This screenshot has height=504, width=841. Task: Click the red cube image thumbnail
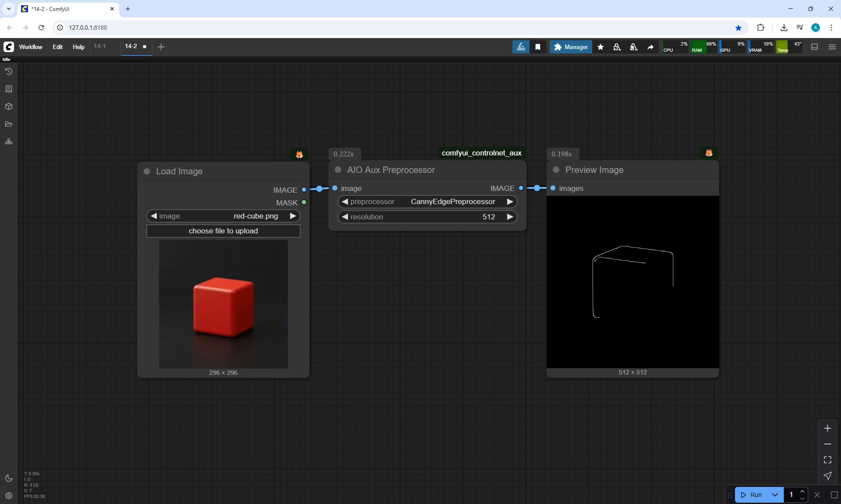(223, 304)
